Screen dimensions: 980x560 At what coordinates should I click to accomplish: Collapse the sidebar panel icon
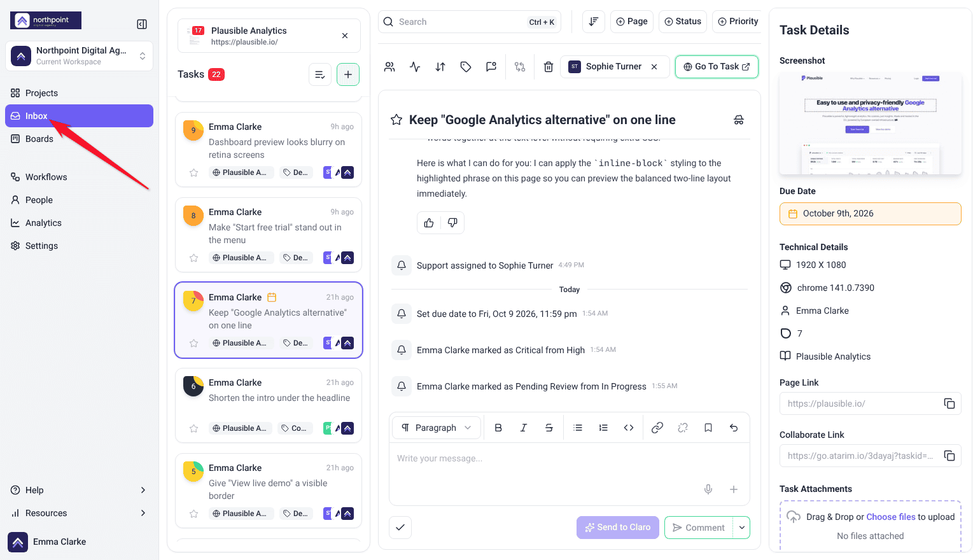(142, 24)
